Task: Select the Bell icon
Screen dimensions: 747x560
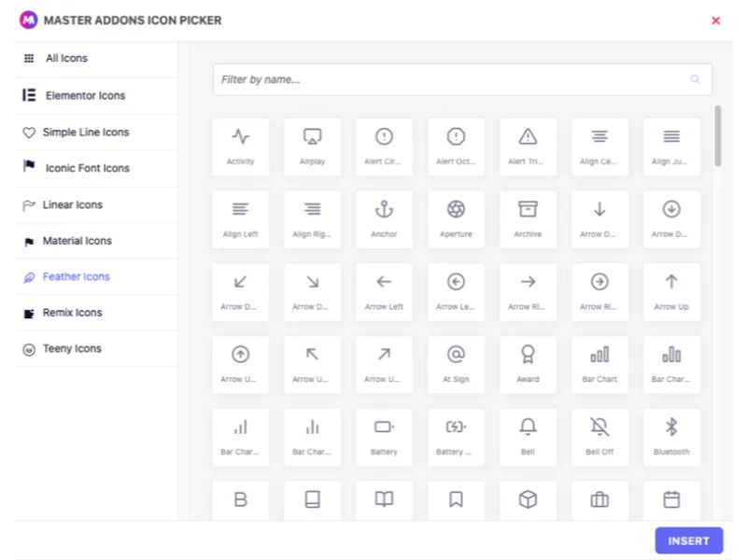Action: pos(528,437)
